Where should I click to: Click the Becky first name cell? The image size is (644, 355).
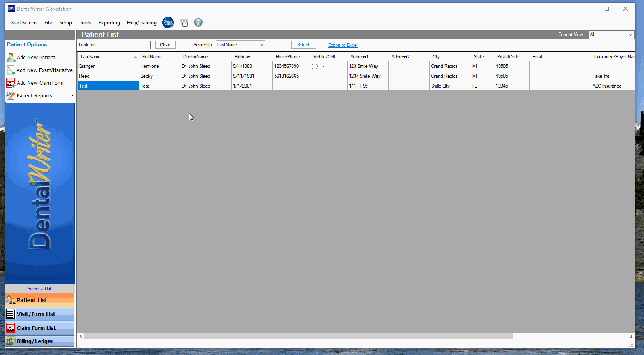tap(159, 76)
